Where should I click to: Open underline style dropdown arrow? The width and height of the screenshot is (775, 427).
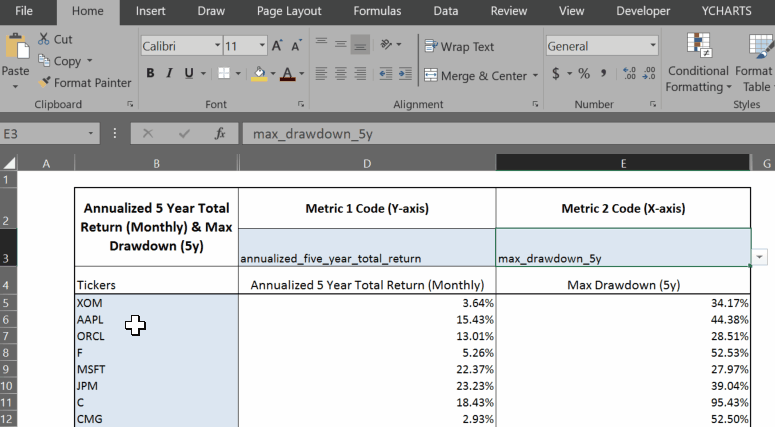[203, 74]
